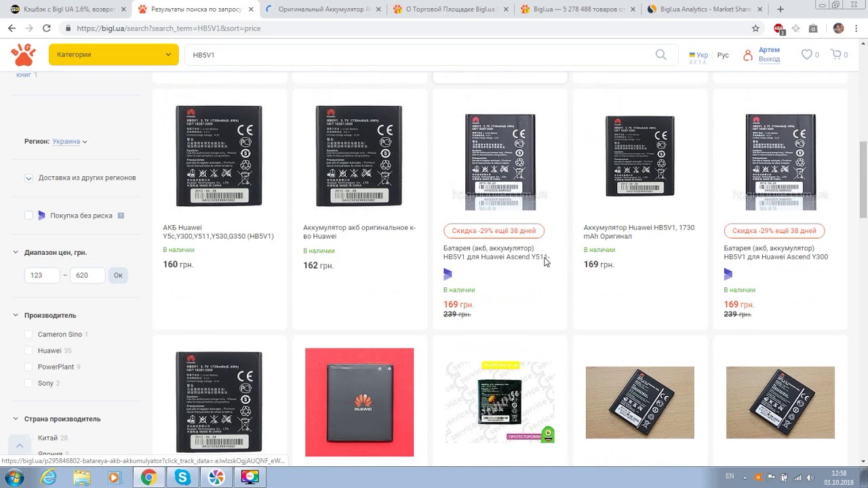The height and width of the screenshot is (488, 868).
Task: Open the 162 грн. battery product image
Action: tap(359, 156)
